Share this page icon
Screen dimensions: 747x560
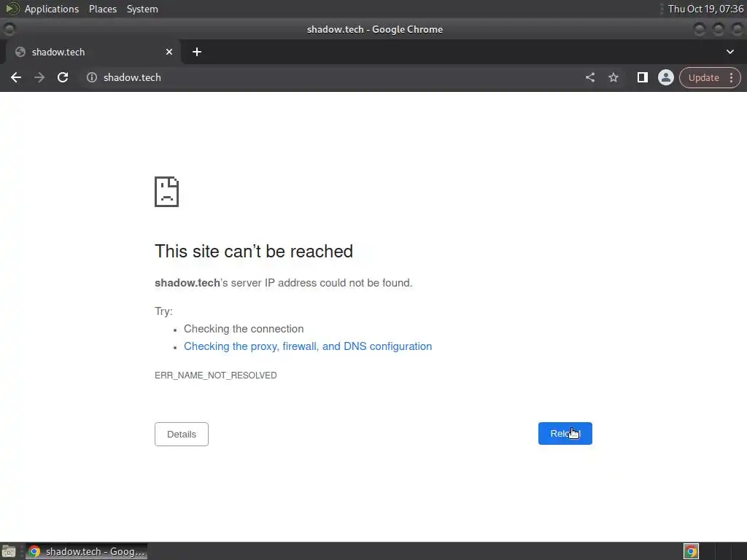[589, 77]
